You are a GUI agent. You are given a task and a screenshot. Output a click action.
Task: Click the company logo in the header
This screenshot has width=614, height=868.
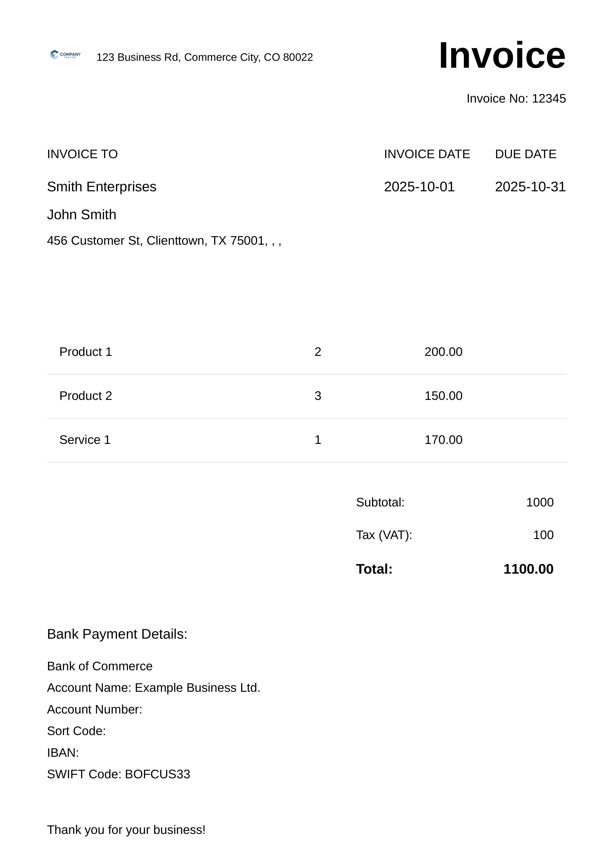66,55
